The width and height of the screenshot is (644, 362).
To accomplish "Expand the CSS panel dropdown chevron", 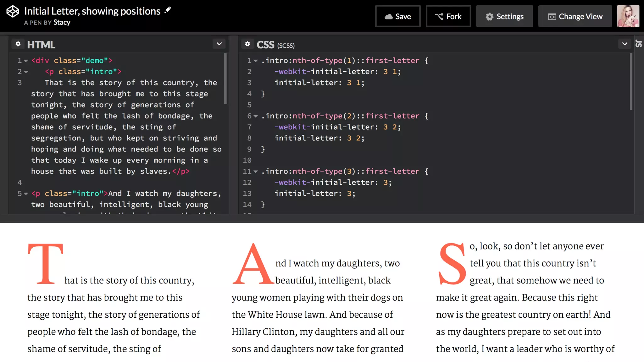I will click(x=625, y=44).
